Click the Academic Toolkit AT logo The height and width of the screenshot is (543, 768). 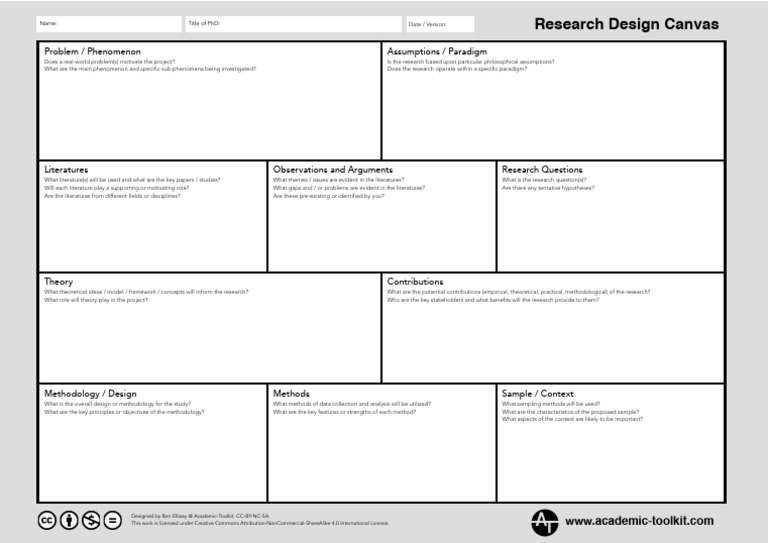(x=545, y=522)
